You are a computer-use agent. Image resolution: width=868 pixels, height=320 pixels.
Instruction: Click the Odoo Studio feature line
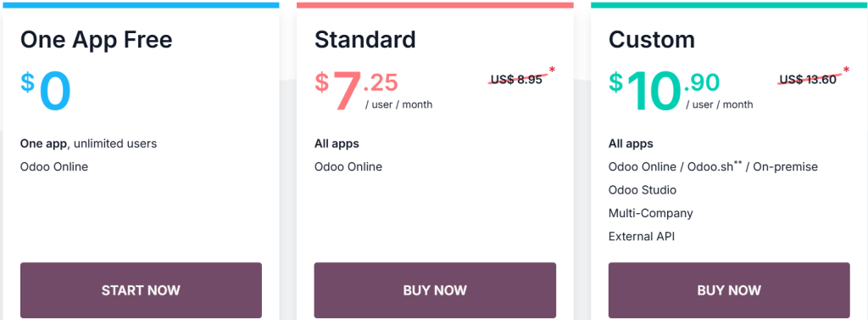[643, 190]
